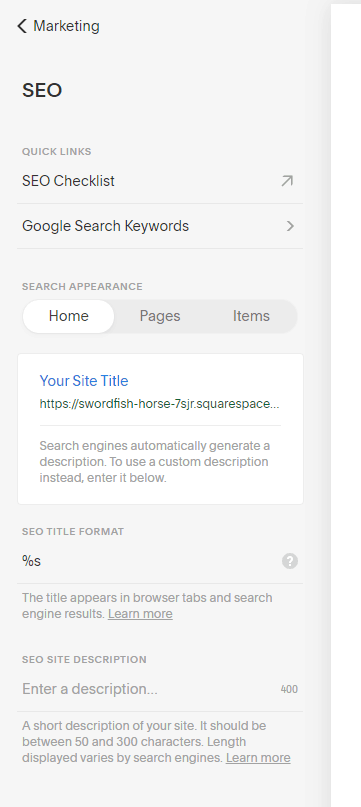Click Learn more under SEO title format
The width and height of the screenshot is (361, 807).
click(x=140, y=614)
